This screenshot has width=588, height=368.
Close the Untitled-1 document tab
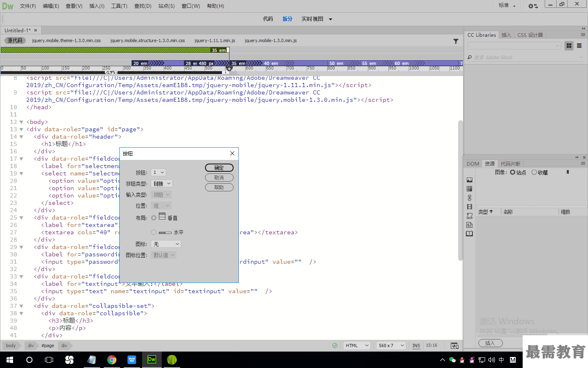click(36, 30)
